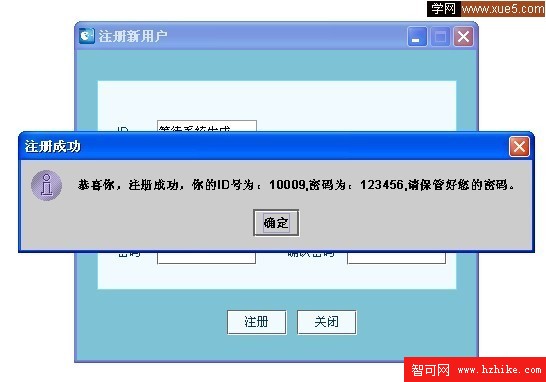Close the 注册成功 dialog with X
This screenshot has height=382, width=546.
pyautogui.click(x=519, y=147)
